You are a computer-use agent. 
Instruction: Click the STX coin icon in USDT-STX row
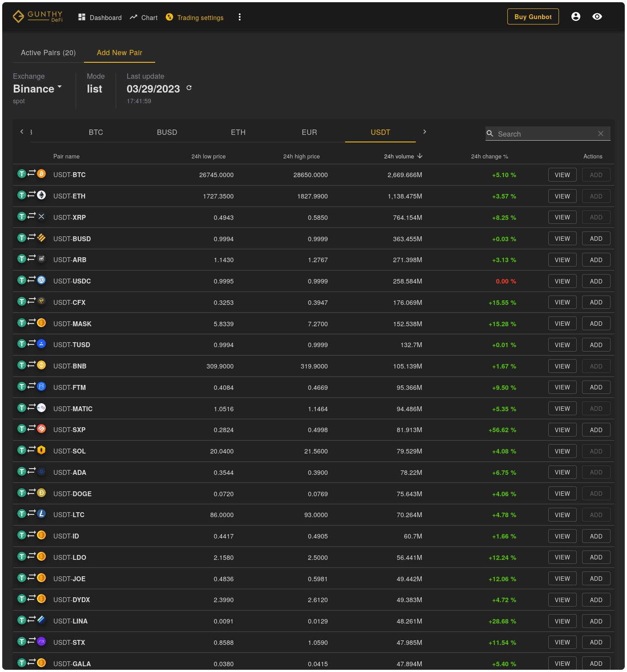(41, 641)
